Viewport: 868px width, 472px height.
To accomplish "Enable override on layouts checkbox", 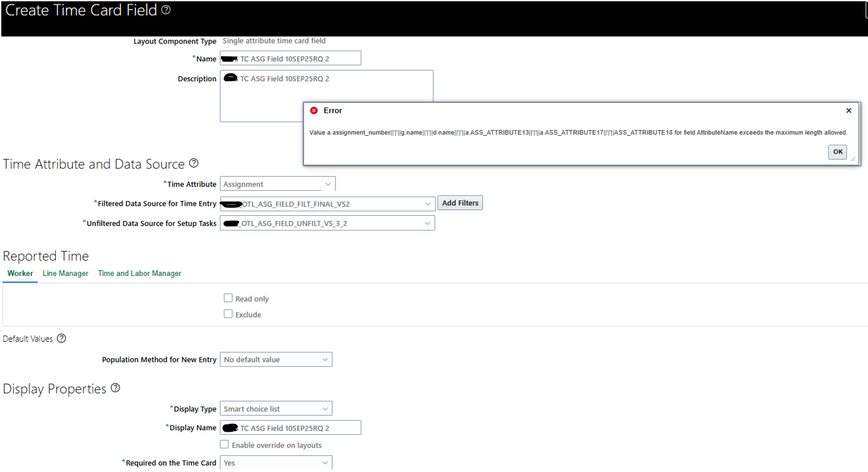I will click(x=224, y=444).
